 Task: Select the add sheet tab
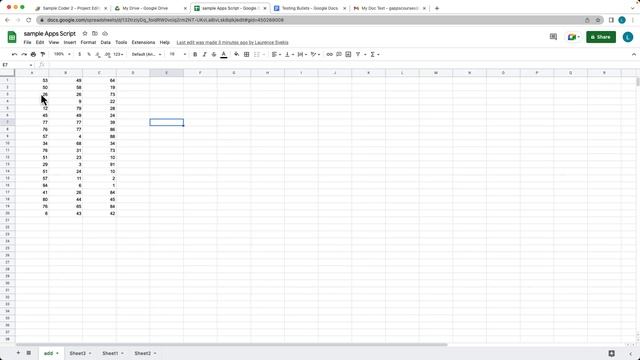51,353
